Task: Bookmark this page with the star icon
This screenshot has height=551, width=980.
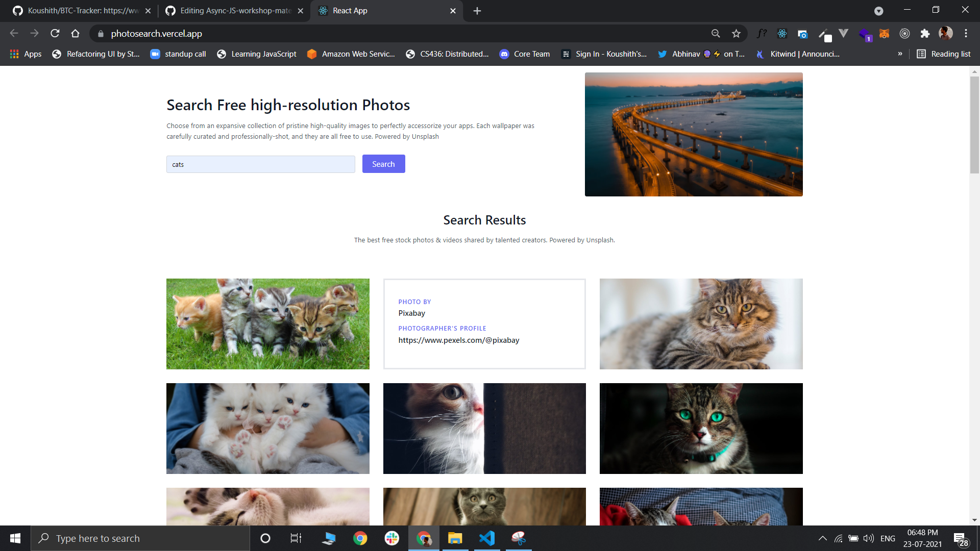Action: 737,33
